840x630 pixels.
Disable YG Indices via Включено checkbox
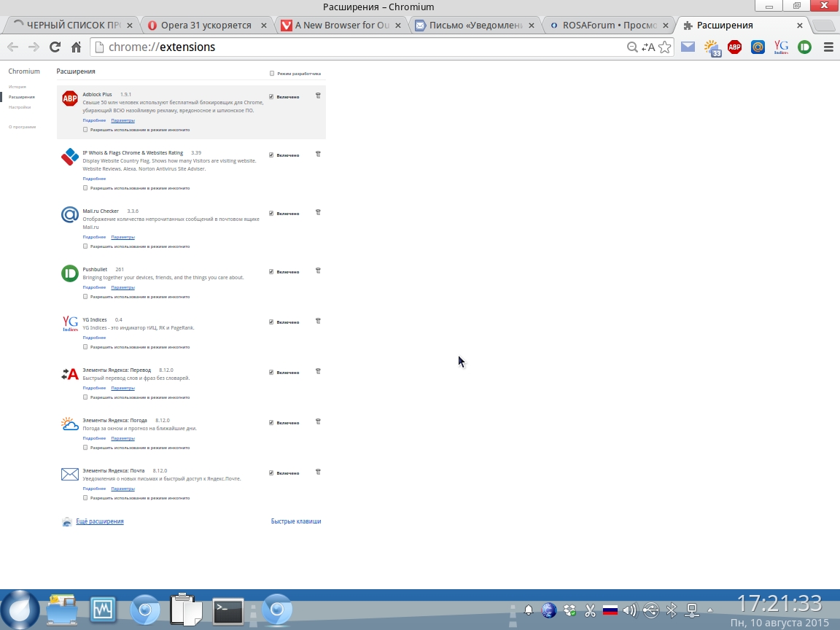tap(271, 322)
